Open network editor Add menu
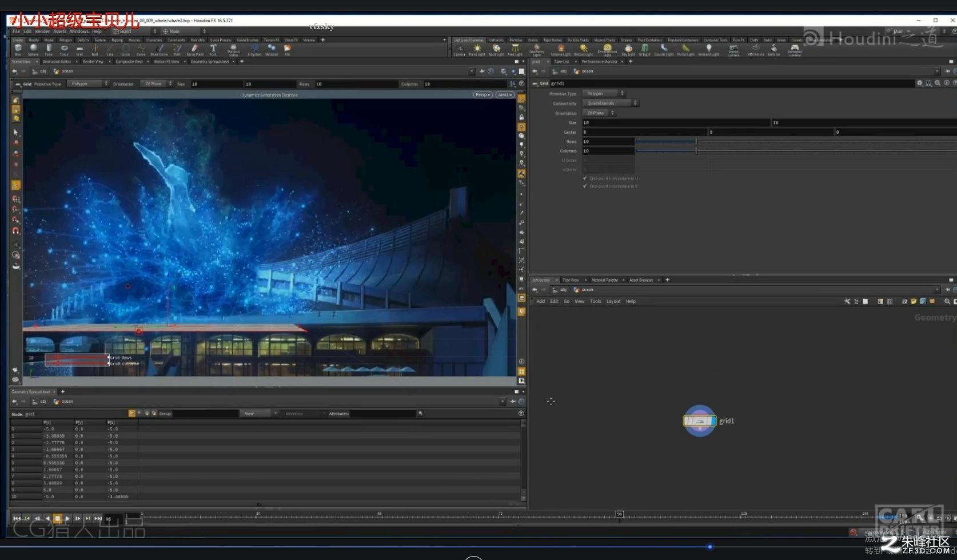957x560 pixels. 540,301
